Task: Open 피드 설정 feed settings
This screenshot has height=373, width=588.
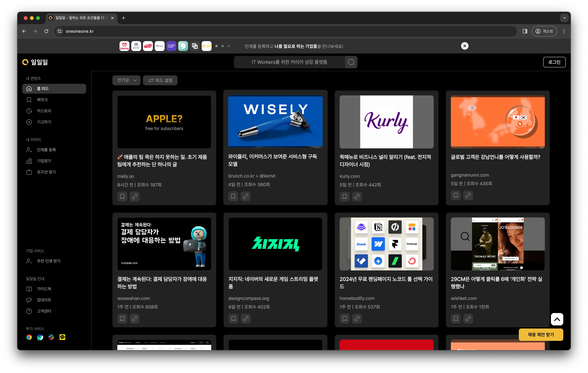Action: pos(160,80)
